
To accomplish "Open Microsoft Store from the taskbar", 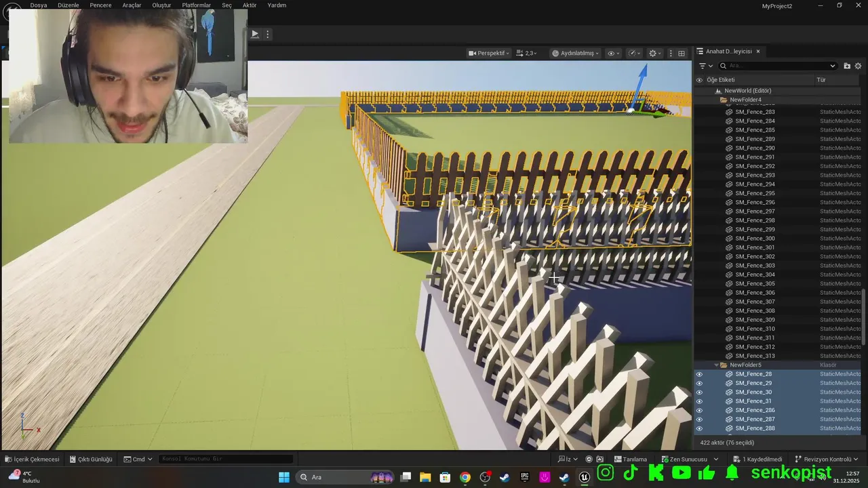I will (445, 477).
